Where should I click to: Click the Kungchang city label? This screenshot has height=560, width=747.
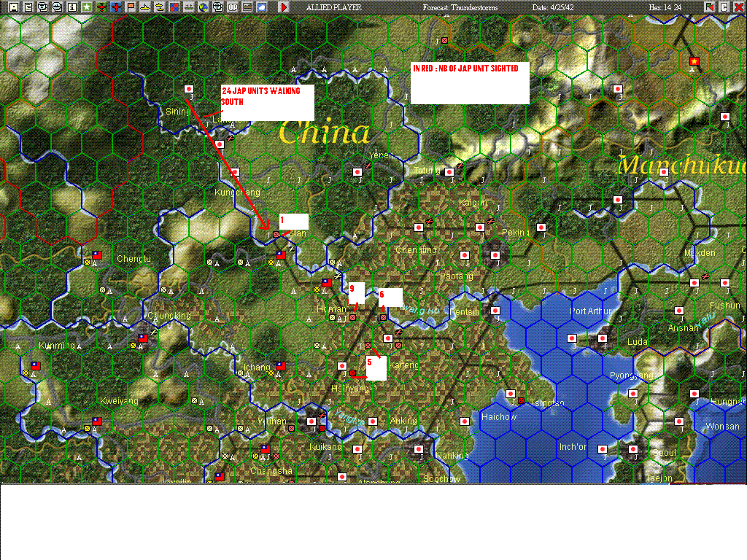[237, 192]
